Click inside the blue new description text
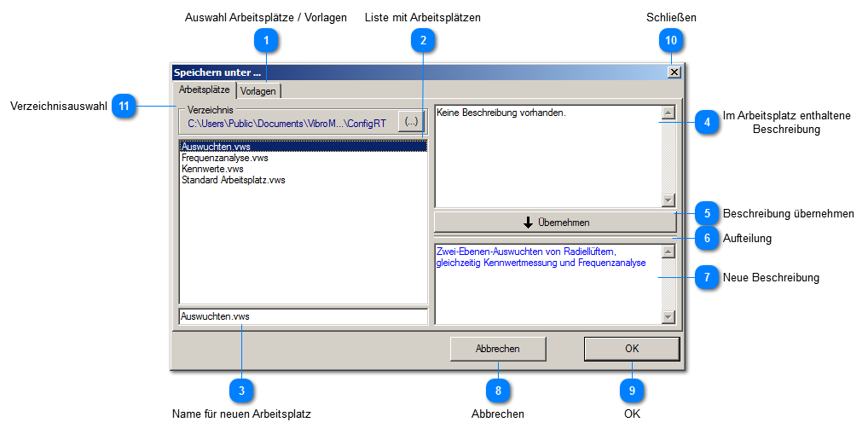Image resolution: width=868 pixels, height=434 pixels. point(541,258)
